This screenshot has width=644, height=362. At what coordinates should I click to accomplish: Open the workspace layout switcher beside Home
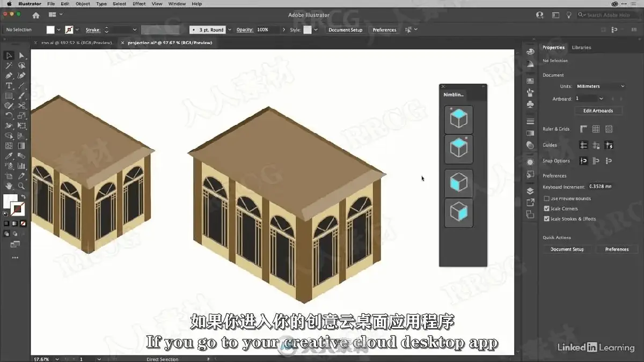point(55,15)
